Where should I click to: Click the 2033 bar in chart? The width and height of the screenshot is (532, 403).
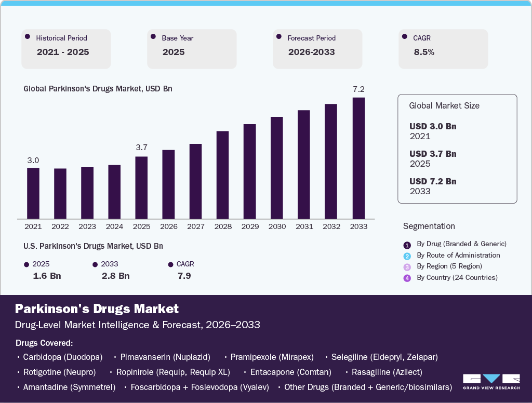pyautogui.click(x=358, y=158)
